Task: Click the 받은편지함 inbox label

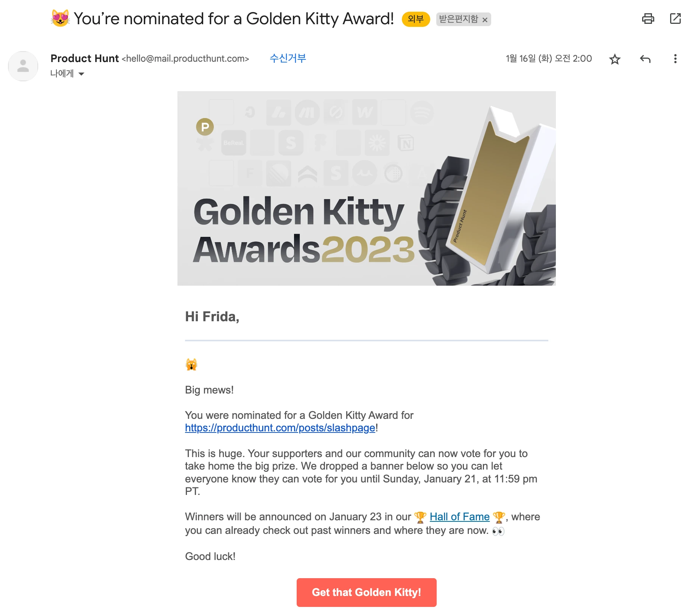Action: click(x=458, y=19)
